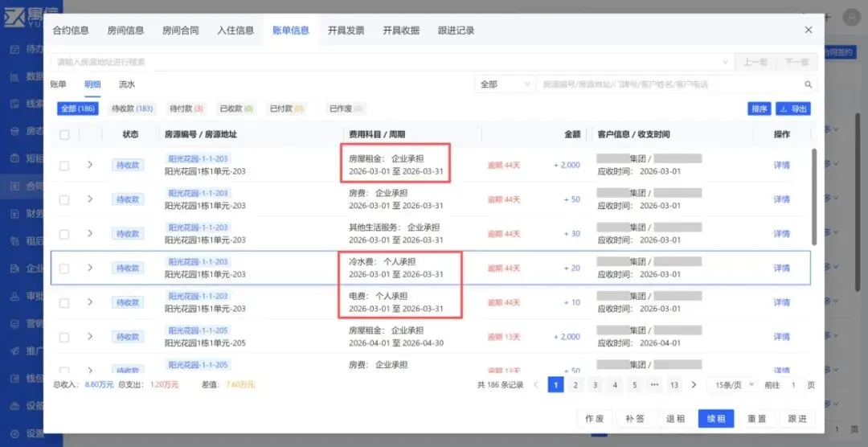Switch to the 开具发票 tab
The width and height of the screenshot is (868, 447).
(346, 31)
